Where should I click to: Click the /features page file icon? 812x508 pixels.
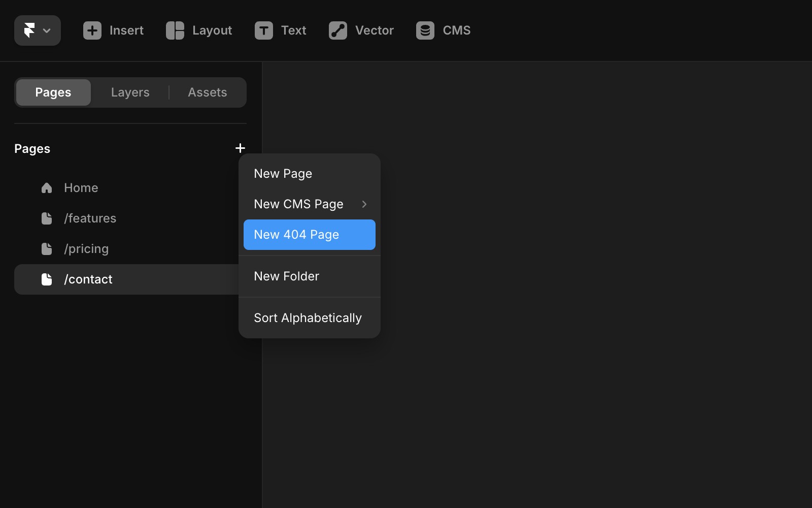point(47,218)
